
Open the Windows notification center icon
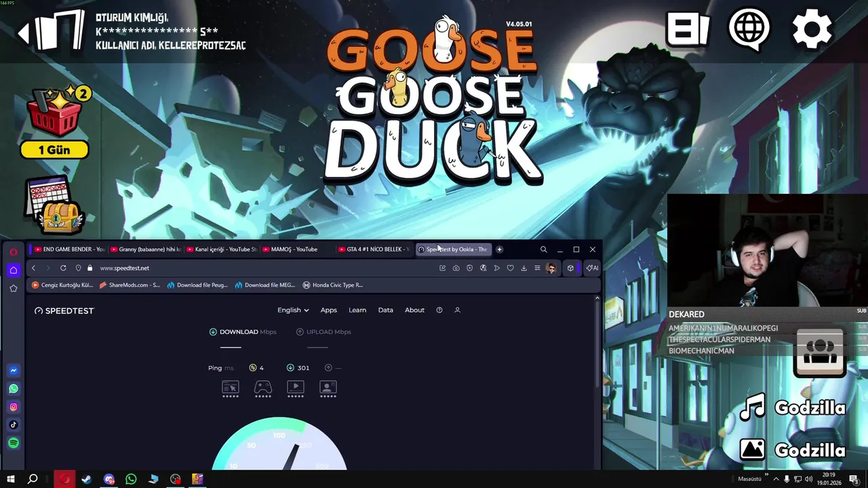854,479
